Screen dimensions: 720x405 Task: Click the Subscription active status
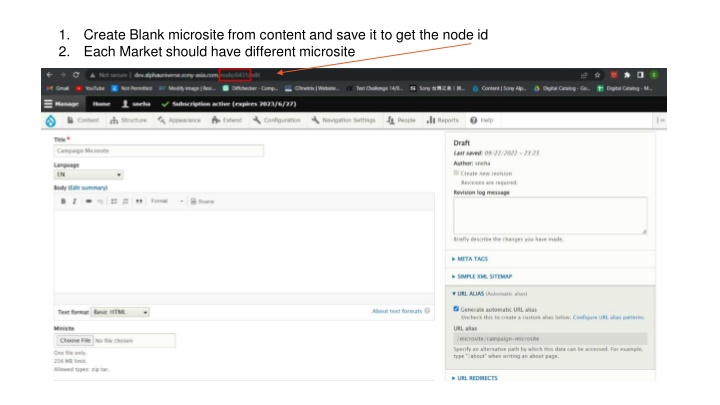(x=229, y=104)
